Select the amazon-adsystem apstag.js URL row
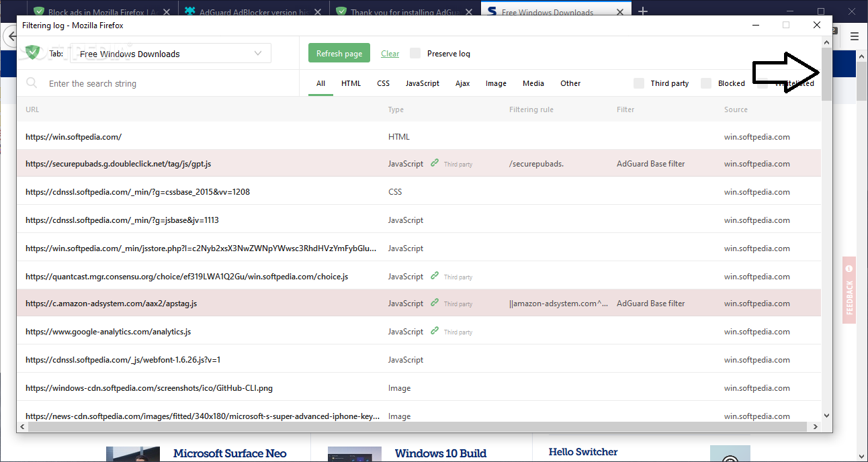The image size is (868, 462). (x=419, y=303)
